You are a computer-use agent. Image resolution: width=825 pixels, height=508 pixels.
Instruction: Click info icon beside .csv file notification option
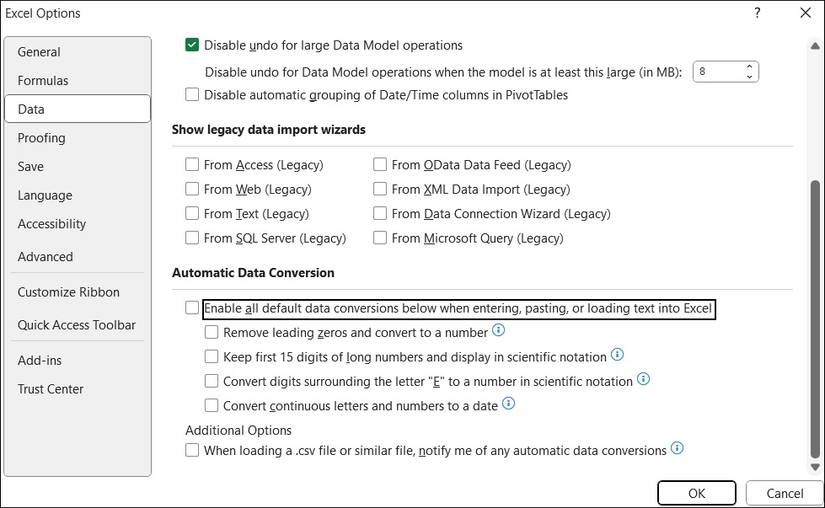tap(677, 449)
